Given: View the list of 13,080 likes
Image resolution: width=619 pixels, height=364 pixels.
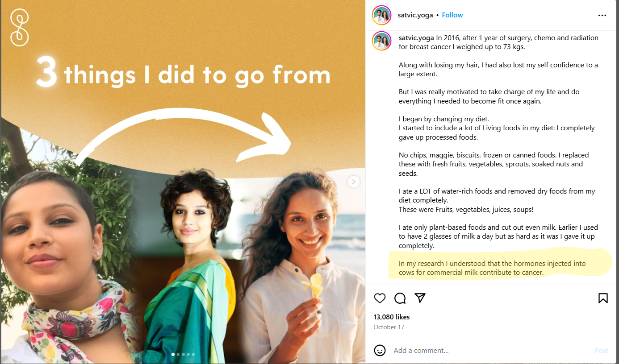Looking at the screenshot, I should (x=391, y=317).
